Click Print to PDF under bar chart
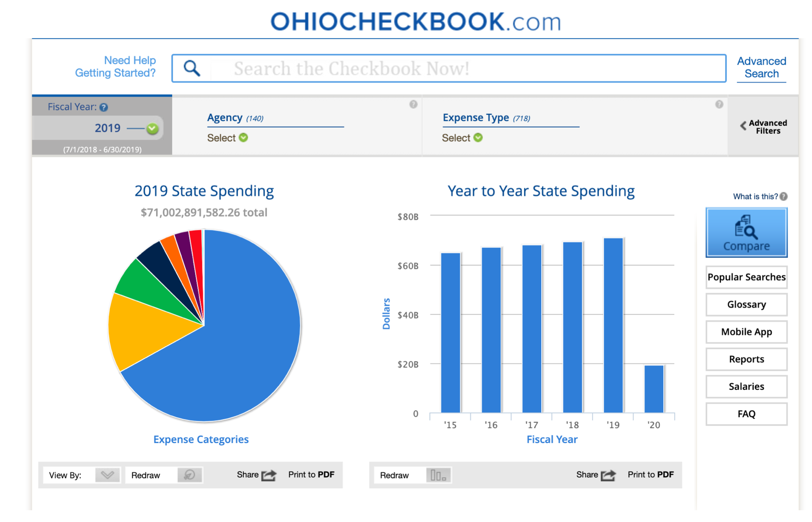 click(650, 475)
